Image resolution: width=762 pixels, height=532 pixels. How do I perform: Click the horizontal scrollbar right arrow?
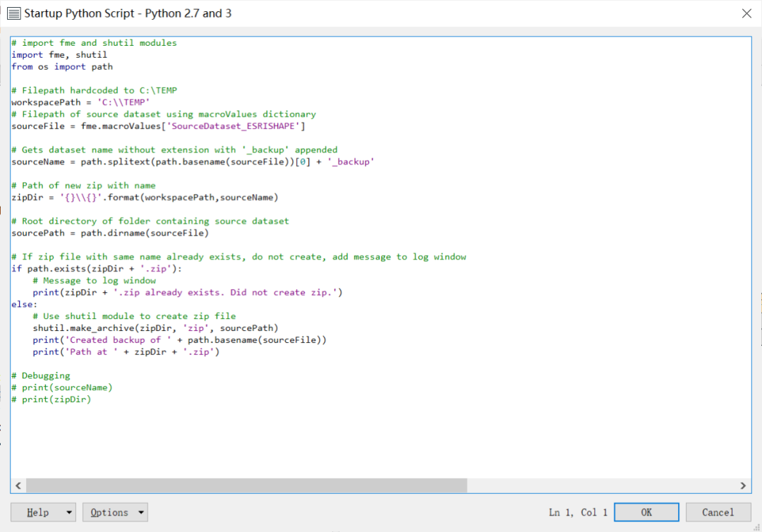point(743,485)
